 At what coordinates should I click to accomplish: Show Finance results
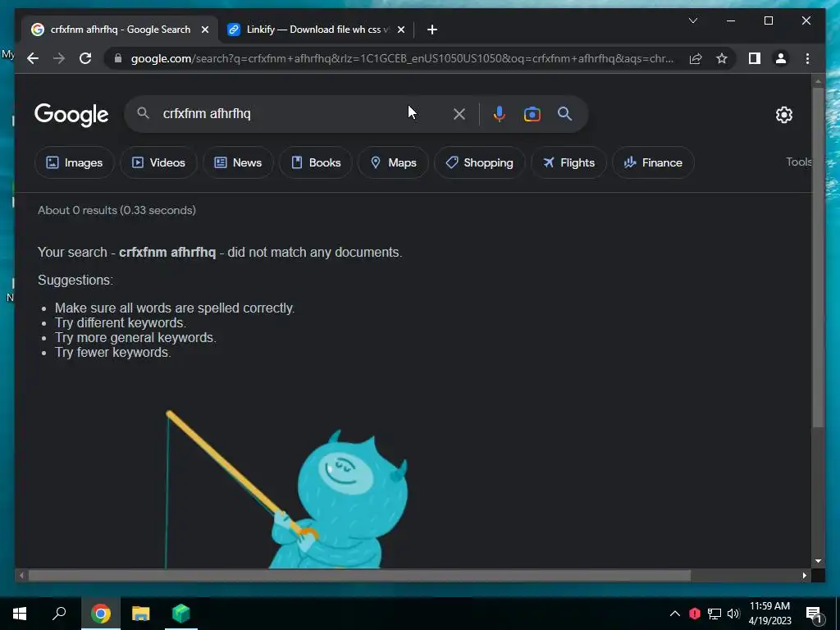[x=653, y=162]
